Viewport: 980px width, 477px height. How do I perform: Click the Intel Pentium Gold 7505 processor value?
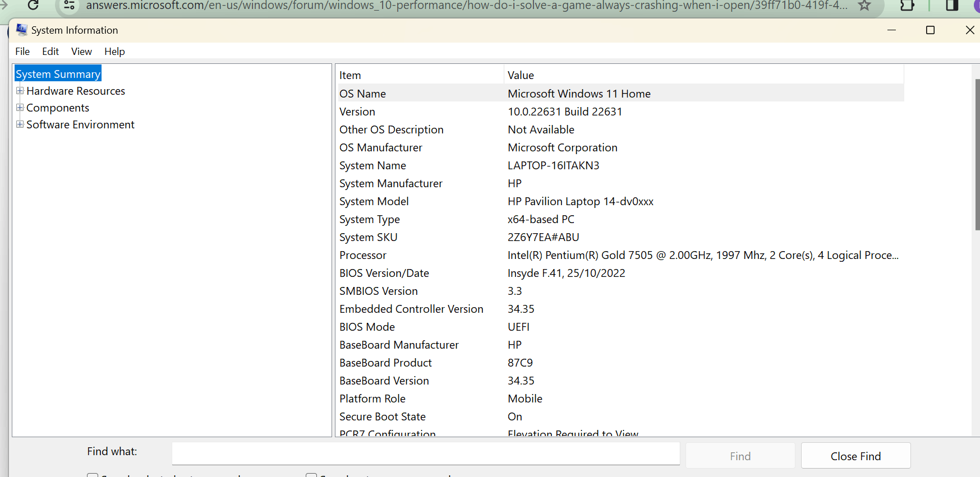pyautogui.click(x=703, y=255)
